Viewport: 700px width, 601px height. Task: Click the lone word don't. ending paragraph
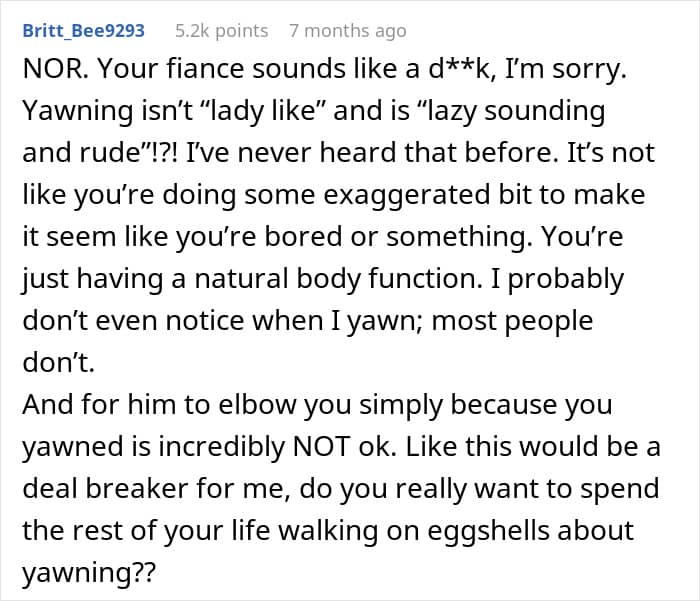point(58,363)
